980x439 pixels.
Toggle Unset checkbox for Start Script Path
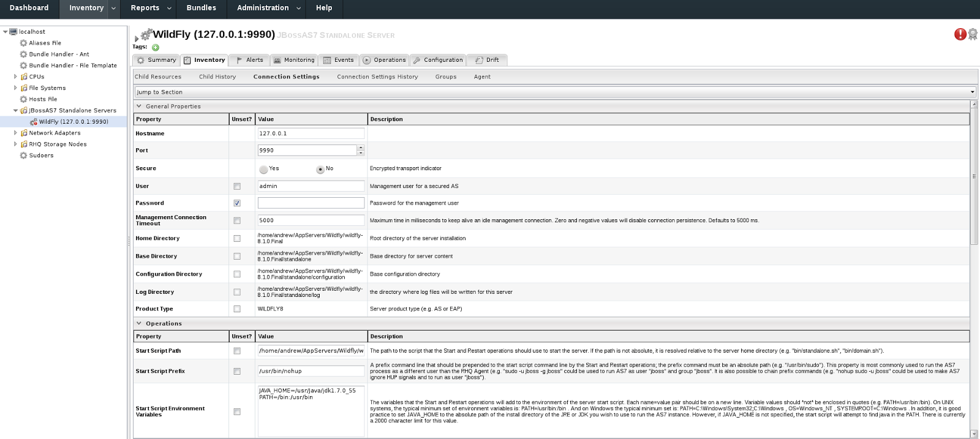pos(237,351)
